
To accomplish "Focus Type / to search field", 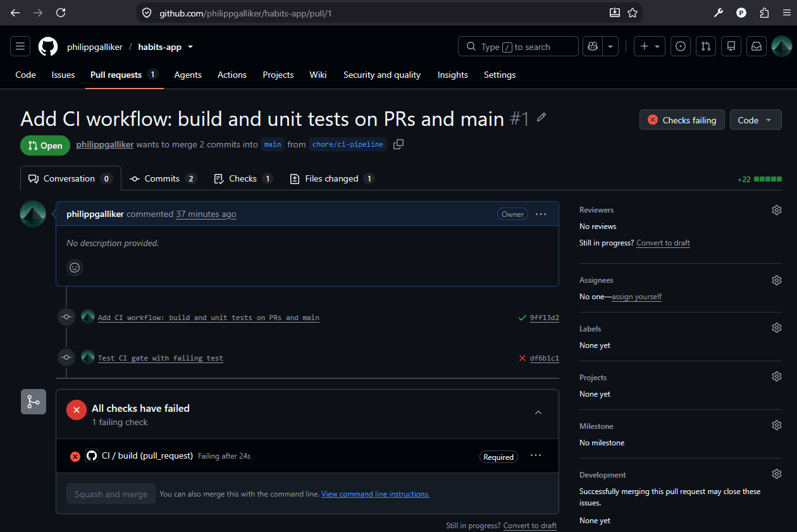I will coord(518,46).
